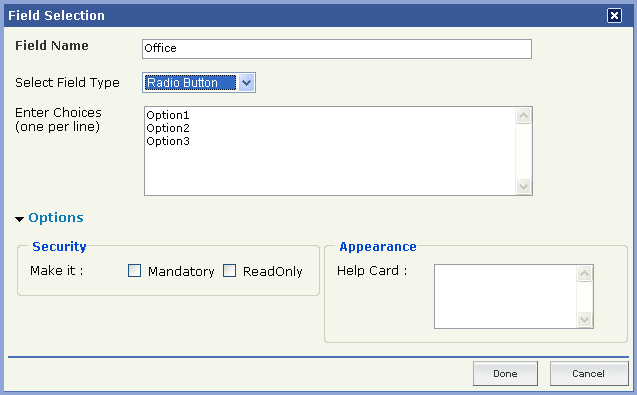Click the Help Card scroll up arrow
This screenshot has width=637, height=395.
(x=584, y=273)
